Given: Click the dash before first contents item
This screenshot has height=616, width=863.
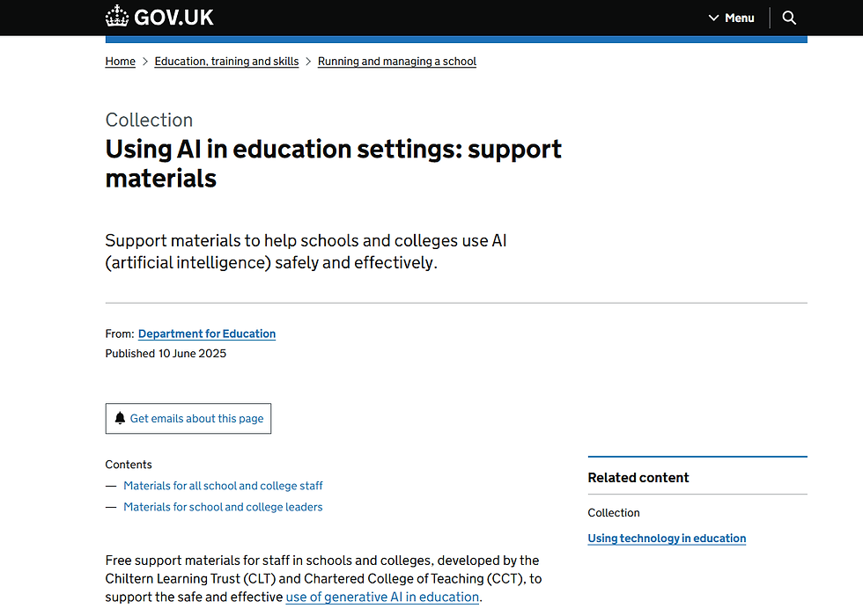Looking at the screenshot, I should click(111, 485).
